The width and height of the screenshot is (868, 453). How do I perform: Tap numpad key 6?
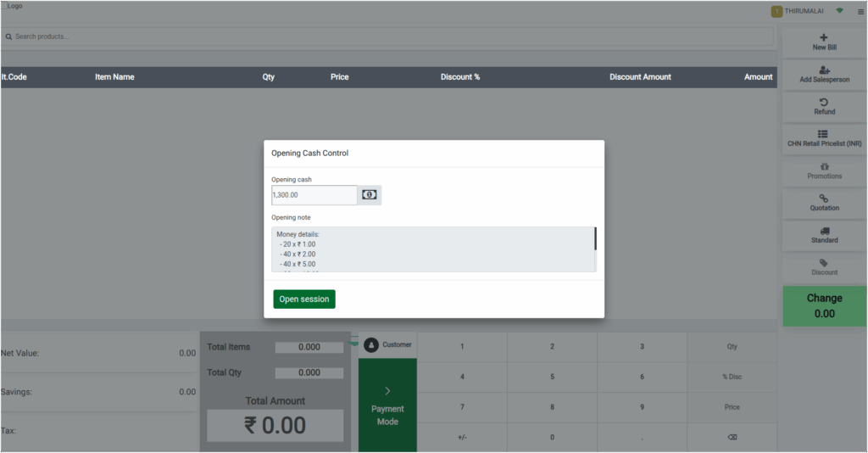tap(643, 377)
